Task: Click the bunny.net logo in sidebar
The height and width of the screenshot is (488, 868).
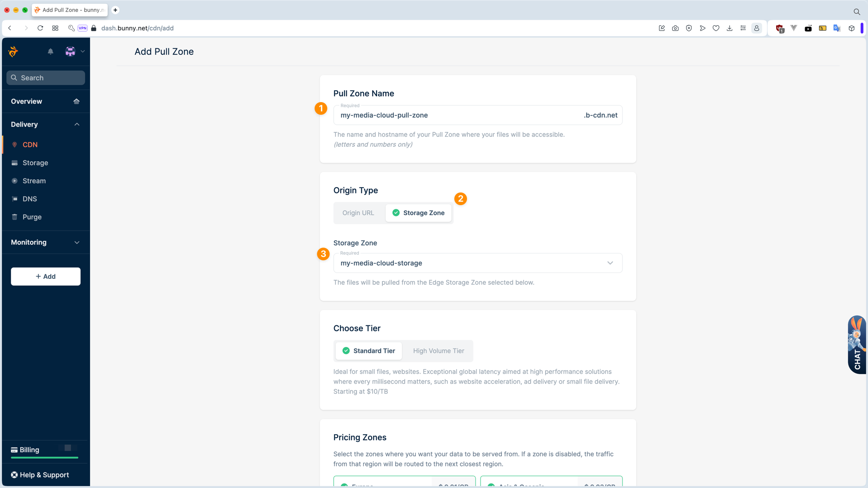Action: (14, 52)
